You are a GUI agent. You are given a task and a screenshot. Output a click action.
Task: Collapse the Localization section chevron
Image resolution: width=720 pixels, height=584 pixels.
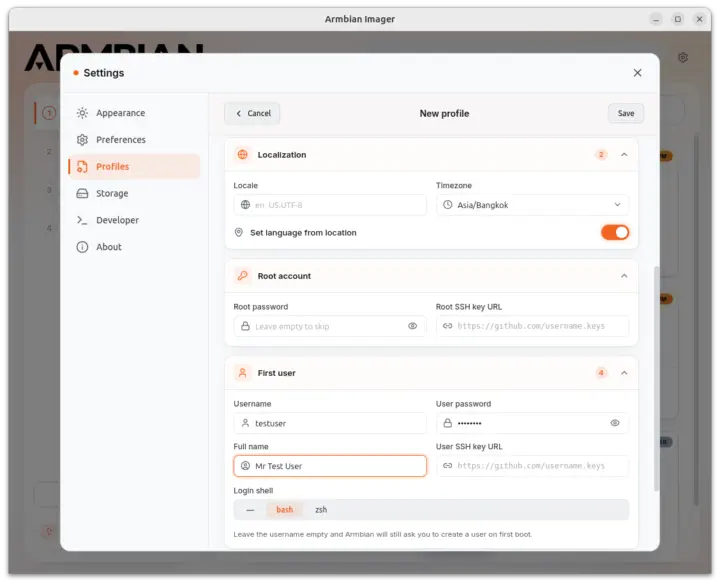pos(624,155)
